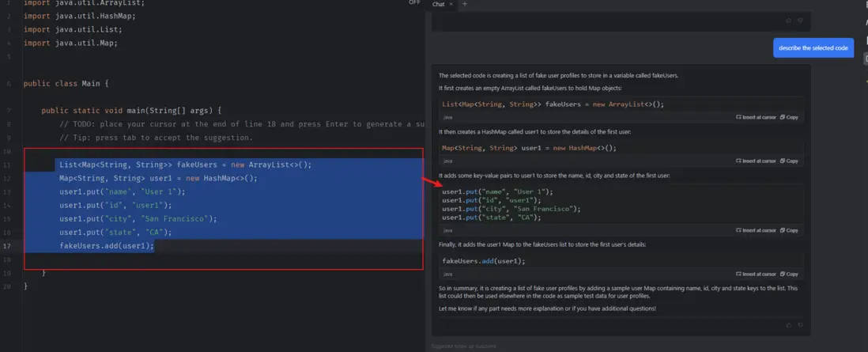Insert the HashMap snippet at cursor

[756, 161]
